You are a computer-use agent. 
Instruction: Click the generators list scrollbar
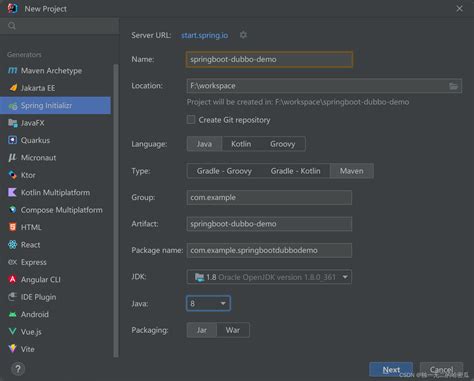(x=116, y=211)
